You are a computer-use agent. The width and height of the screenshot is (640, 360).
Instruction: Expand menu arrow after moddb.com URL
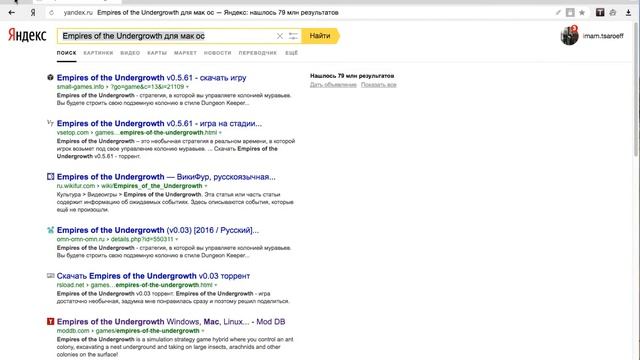click(202, 331)
